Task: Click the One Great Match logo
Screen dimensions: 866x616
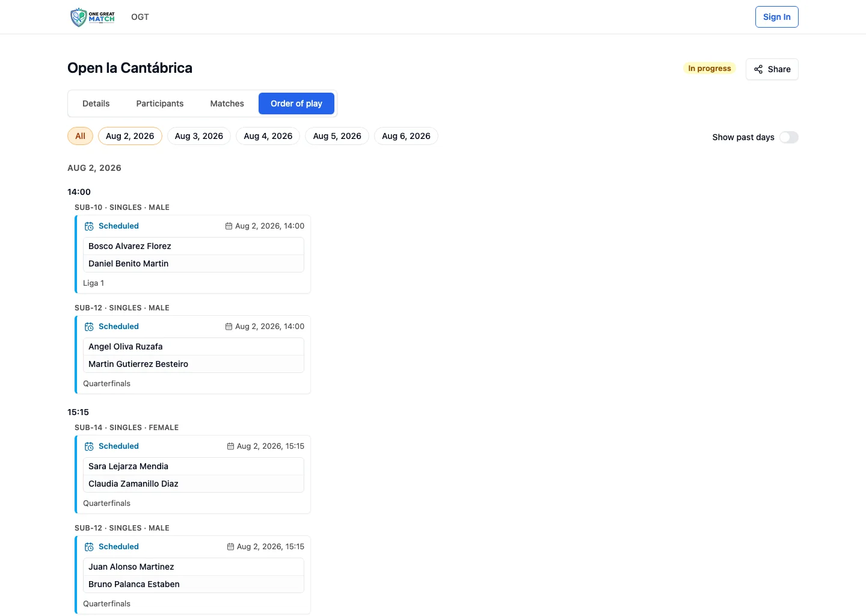Action: point(93,17)
